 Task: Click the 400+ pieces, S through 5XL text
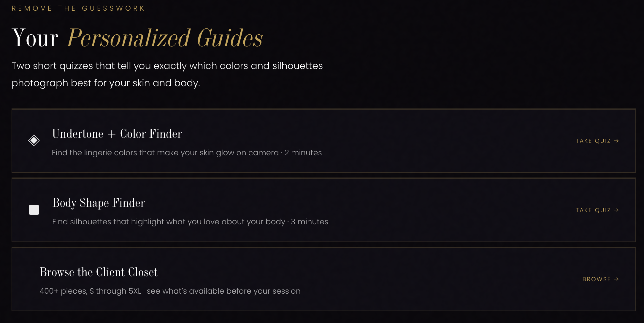pyautogui.click(x=90, y=291)
